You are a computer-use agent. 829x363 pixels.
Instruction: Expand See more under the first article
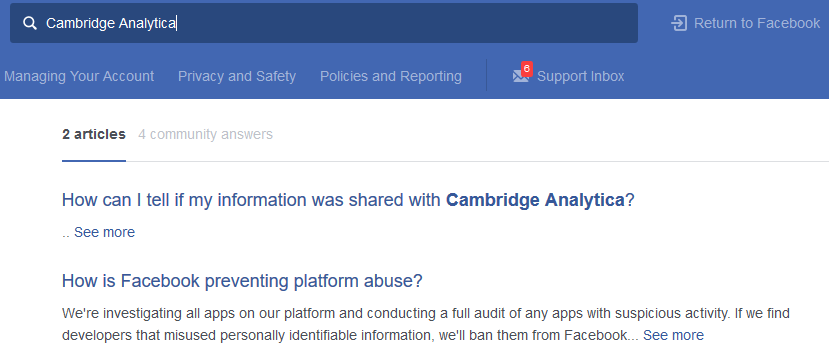coord(104,232)
